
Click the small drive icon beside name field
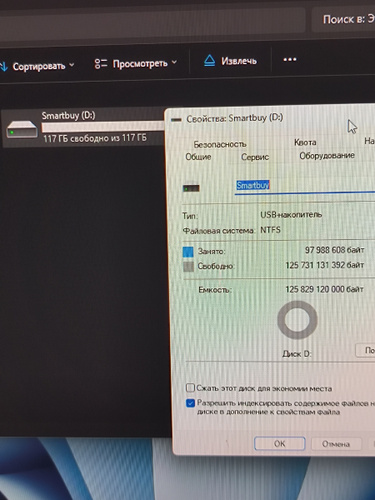[x=191, y=188]
